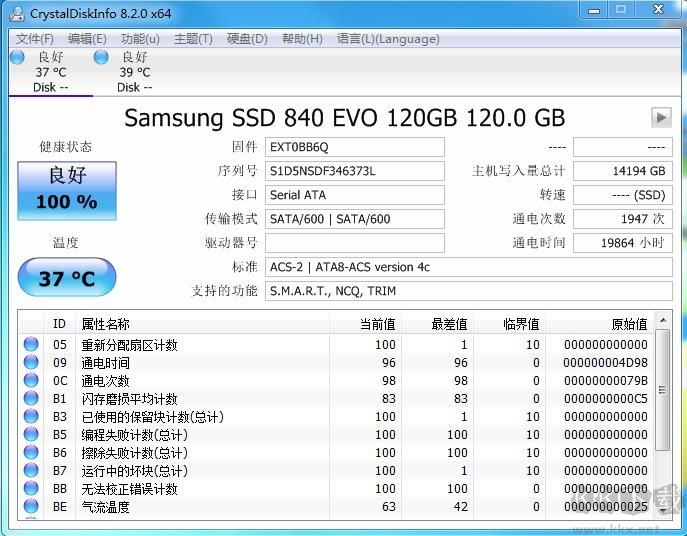Select the 已使用的保留块计数(总计) row
Screen dimensions: 687x536
(x=336, y=416)
